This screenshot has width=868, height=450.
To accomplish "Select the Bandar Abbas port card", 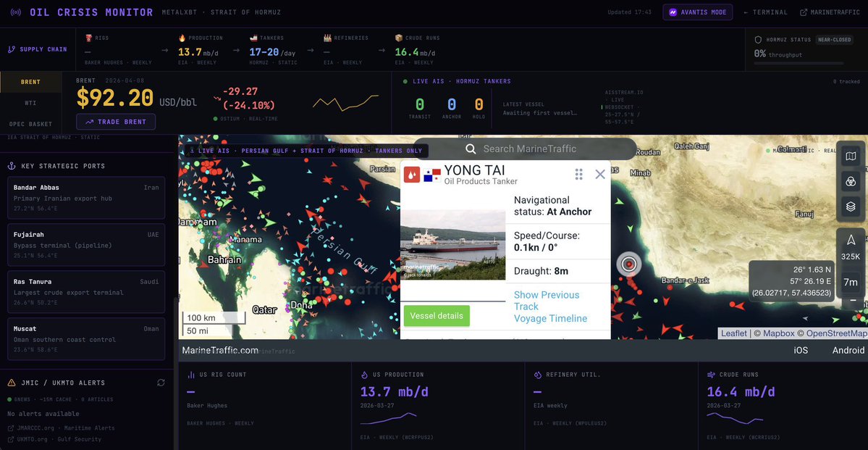I will [x=86, y=198].
